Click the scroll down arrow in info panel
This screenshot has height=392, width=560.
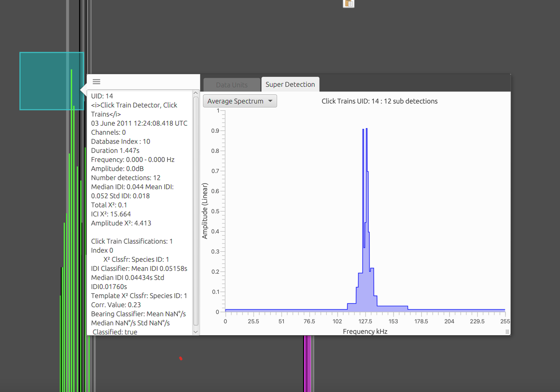(196, 332)
